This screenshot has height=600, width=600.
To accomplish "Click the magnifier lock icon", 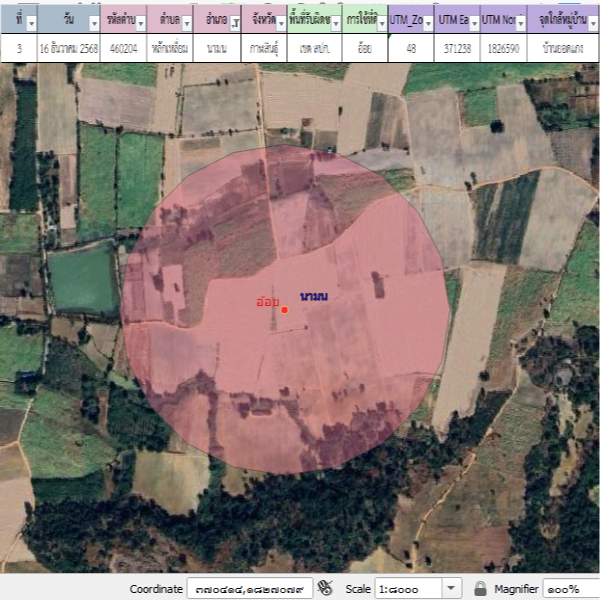I will click(480, 589).
